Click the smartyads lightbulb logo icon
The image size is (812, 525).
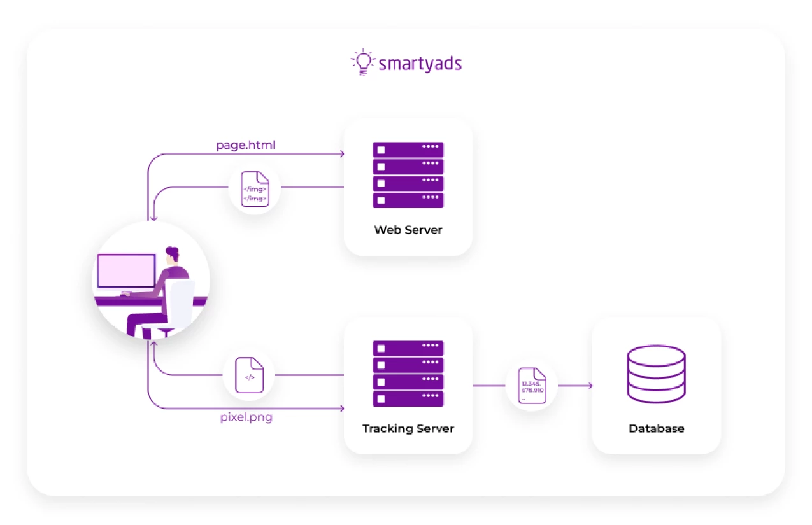tap(362, 62)
